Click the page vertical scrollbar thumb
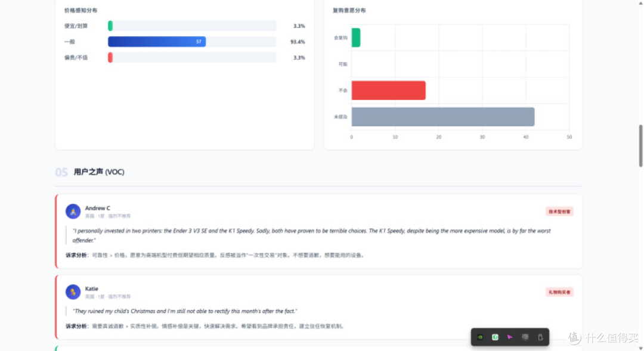This screenshot has height=351, width=644. click(x=640, y=146)
